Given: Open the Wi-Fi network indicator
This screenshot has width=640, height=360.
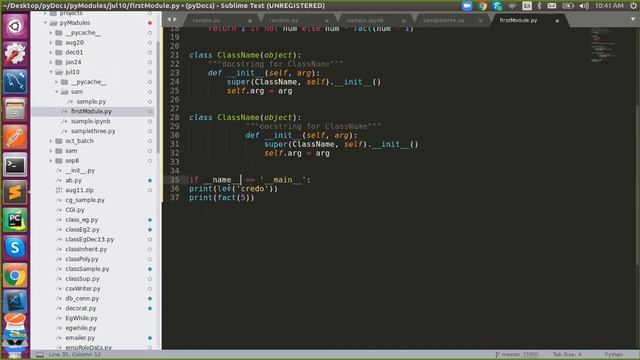Looking at the screenshot, I should tap(512, 6).
